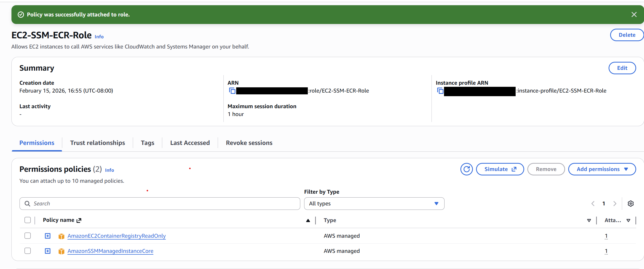Delete the EC2-SSM-ECR-Role role

click(x=627, y=35)
